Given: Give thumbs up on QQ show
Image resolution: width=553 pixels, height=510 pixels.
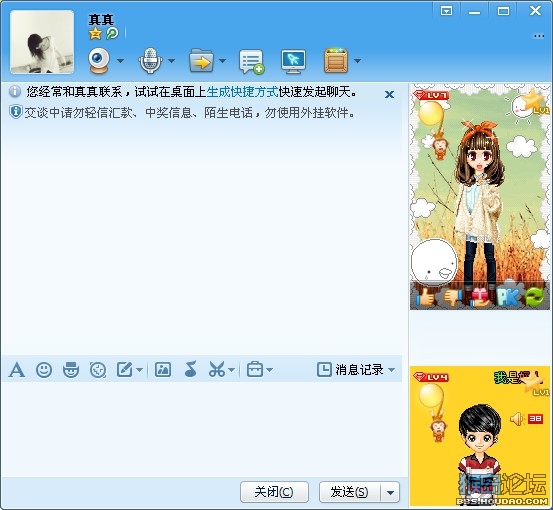Looking at the screenshot, I should click(x=425, y=297).
